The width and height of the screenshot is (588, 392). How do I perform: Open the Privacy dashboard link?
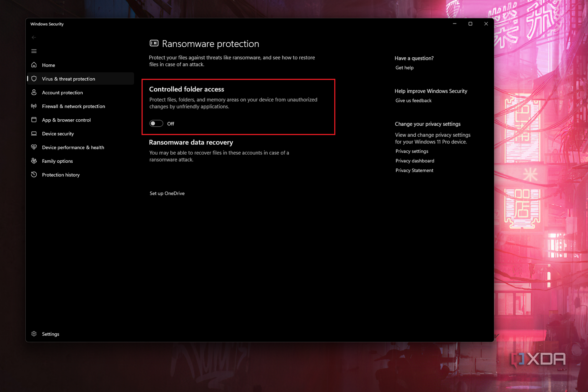pos(415,161)
